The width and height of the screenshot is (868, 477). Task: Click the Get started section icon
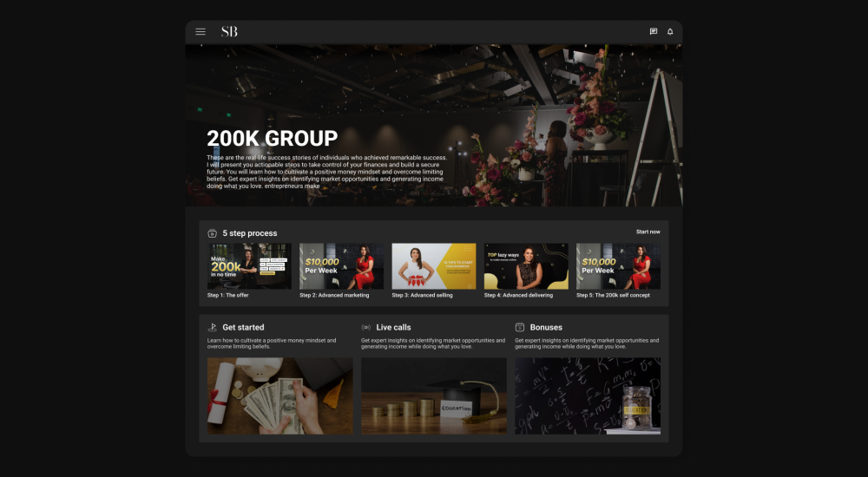pos(212,328)
